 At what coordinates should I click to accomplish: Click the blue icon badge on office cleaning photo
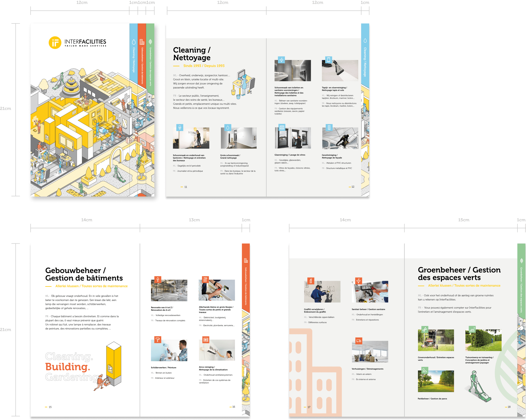(180, 127)
